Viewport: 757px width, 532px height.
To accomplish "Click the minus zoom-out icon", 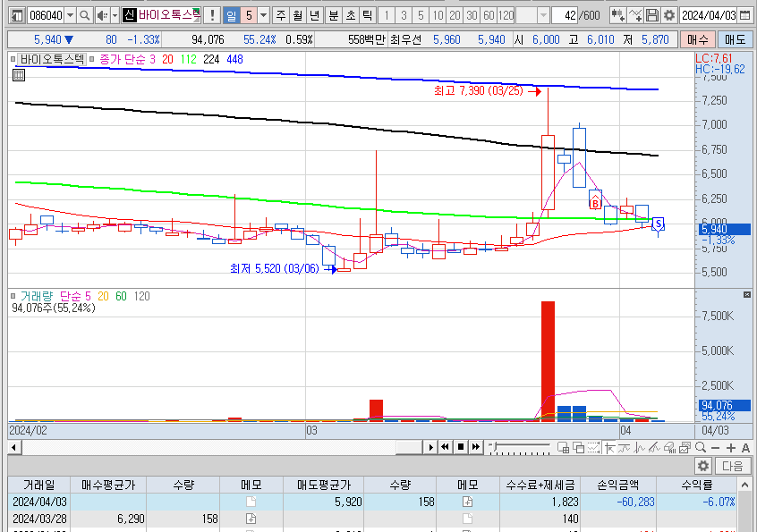I will pos(716,448).
